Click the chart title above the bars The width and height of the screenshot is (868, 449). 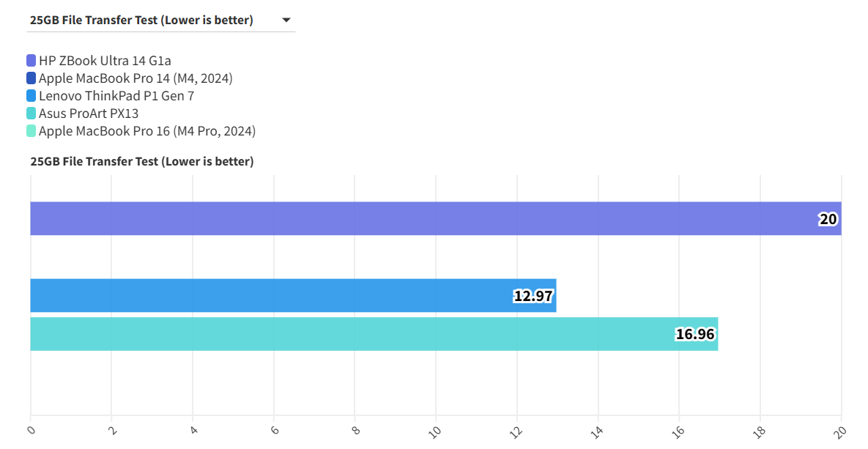[x=141, y=161]
